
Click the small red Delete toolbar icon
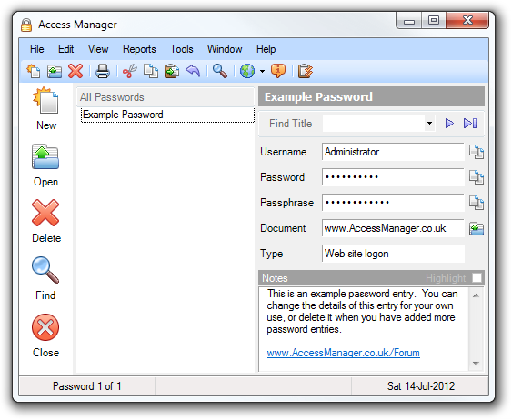coord(75,71)
